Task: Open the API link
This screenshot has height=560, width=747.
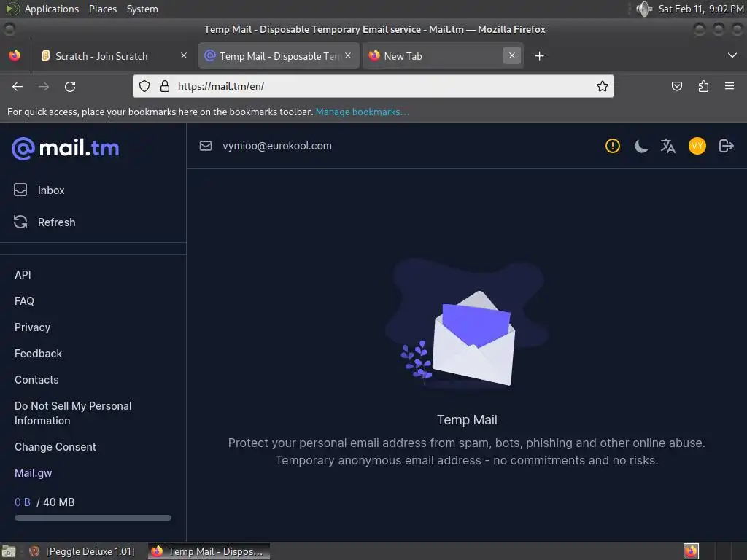Action: [23, 275]
